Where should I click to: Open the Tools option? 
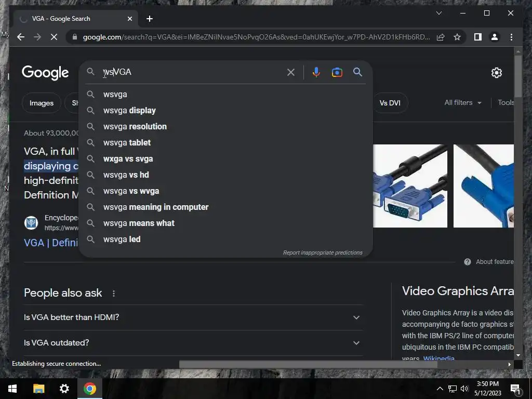pos(506,102)
